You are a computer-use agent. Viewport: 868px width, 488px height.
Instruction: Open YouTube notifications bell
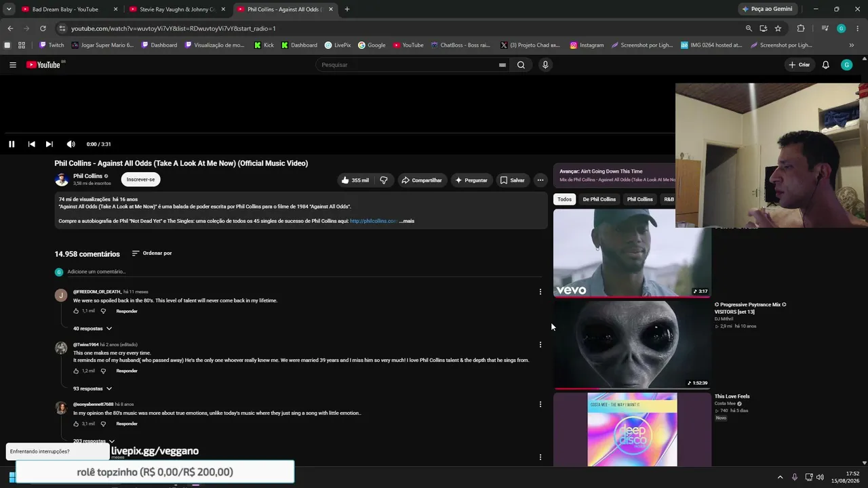point(825,65)
